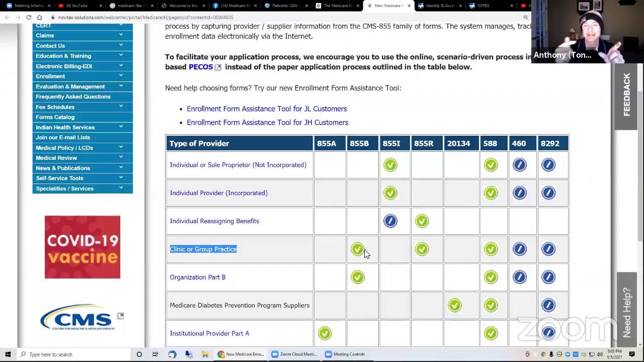
Task: Click the 8292 info icon for Medicare Diabetes Prevention Suppliers
Action: (x=548, y=306)
